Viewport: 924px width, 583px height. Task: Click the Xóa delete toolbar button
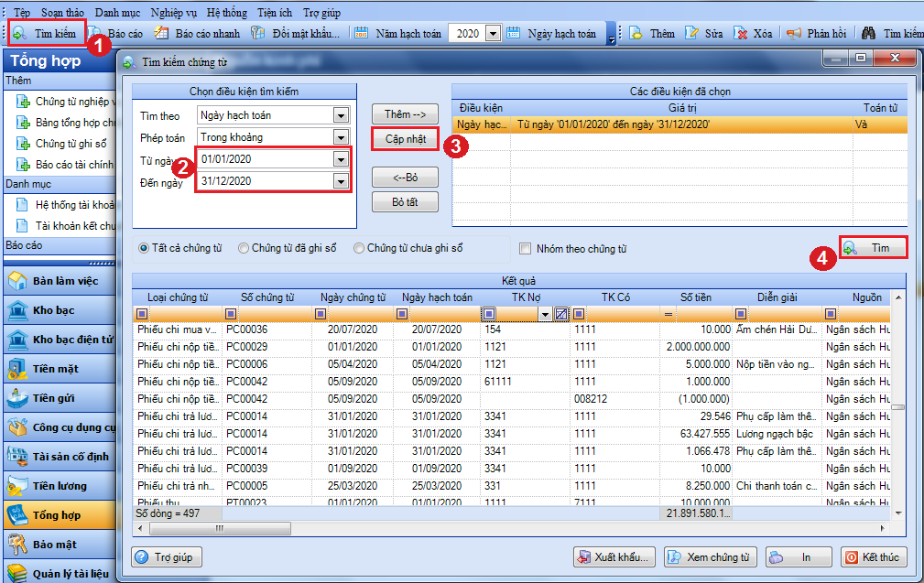coord(753,34)
